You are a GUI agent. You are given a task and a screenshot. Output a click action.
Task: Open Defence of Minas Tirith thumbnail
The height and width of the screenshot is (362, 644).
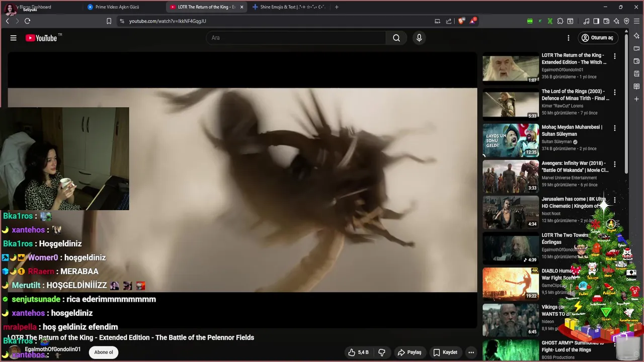pyautogui.click(x=511, y=104)
